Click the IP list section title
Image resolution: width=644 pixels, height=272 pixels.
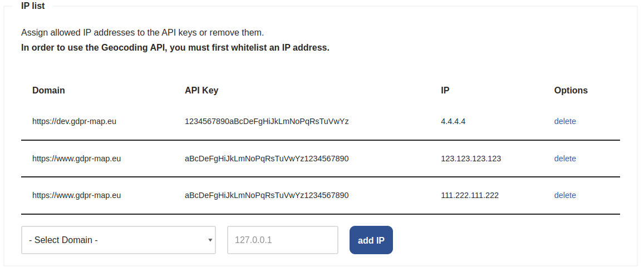(33, 6)
